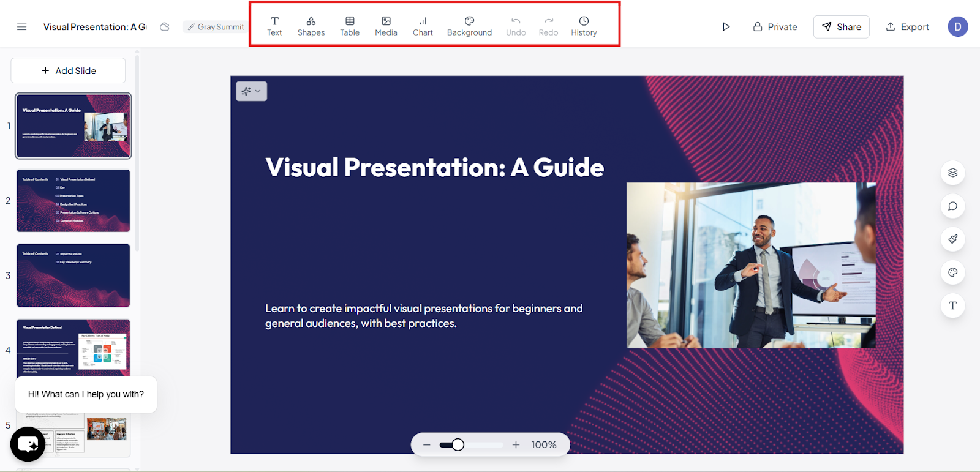The height and width of the screenshot is (472, 980).
Task: Click the zoom slider handle
Action: pyautogui.click(x=458, y=445)
